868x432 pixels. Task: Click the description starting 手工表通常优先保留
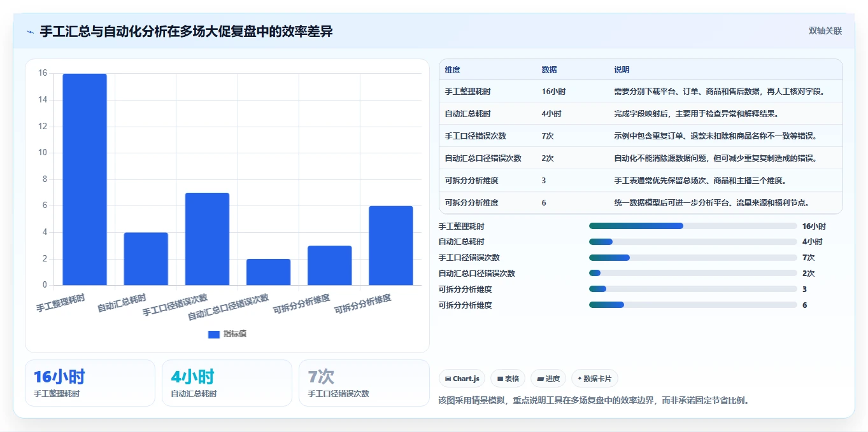click(x=700, y=181)
